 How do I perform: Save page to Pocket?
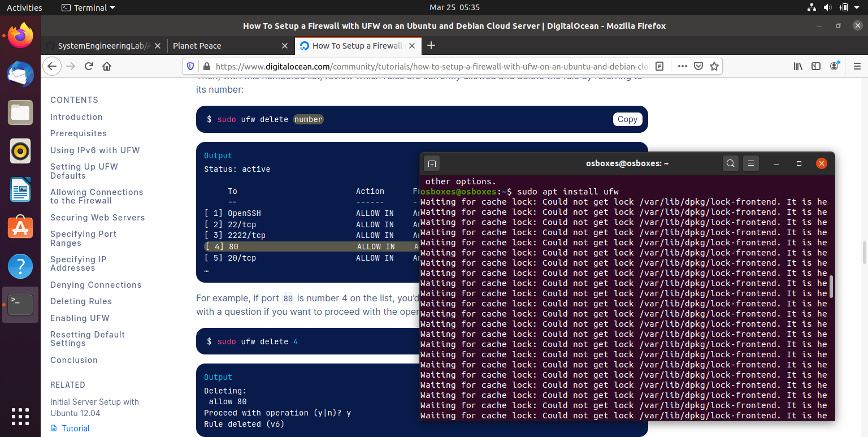[x=698, y=66]
